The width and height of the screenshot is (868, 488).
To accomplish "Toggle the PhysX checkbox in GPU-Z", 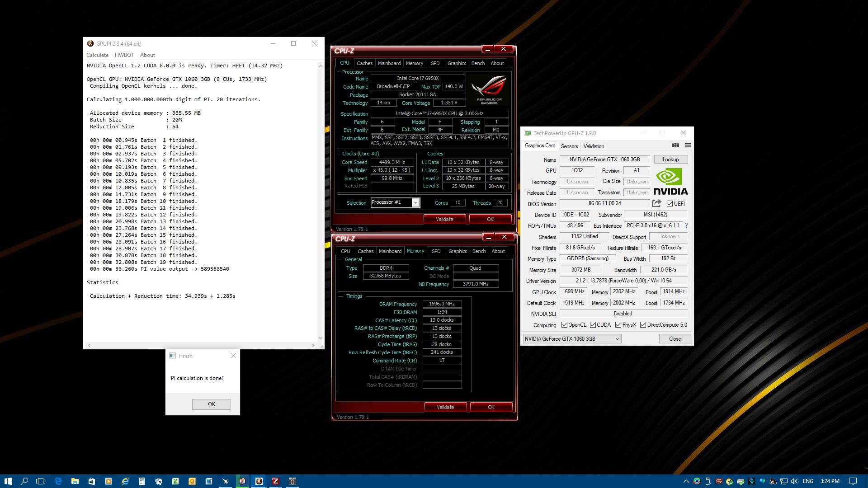I will [x=618, y=325].
